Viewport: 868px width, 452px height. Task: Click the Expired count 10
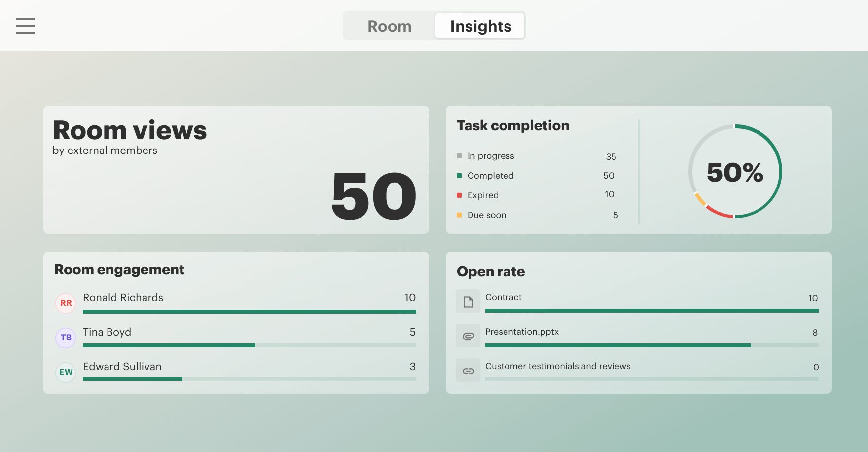[610, 194]
